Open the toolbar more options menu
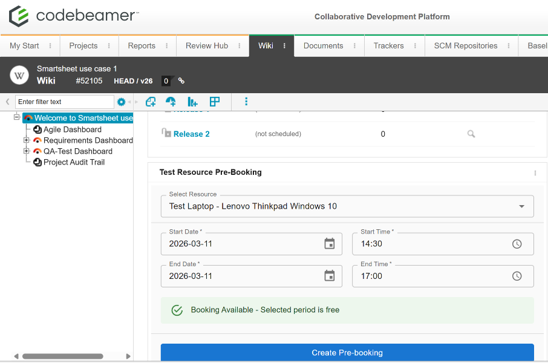 click(x=246, y=102)
